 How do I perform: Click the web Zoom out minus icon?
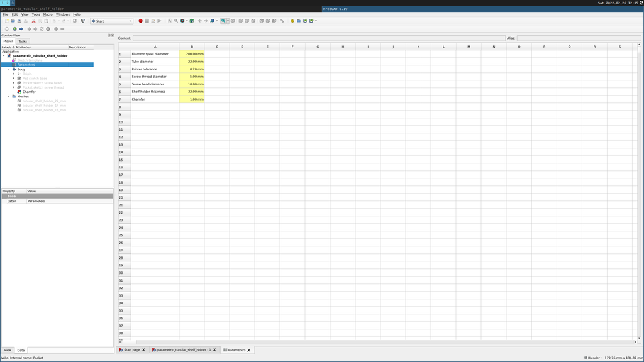(x=62, y=29)
